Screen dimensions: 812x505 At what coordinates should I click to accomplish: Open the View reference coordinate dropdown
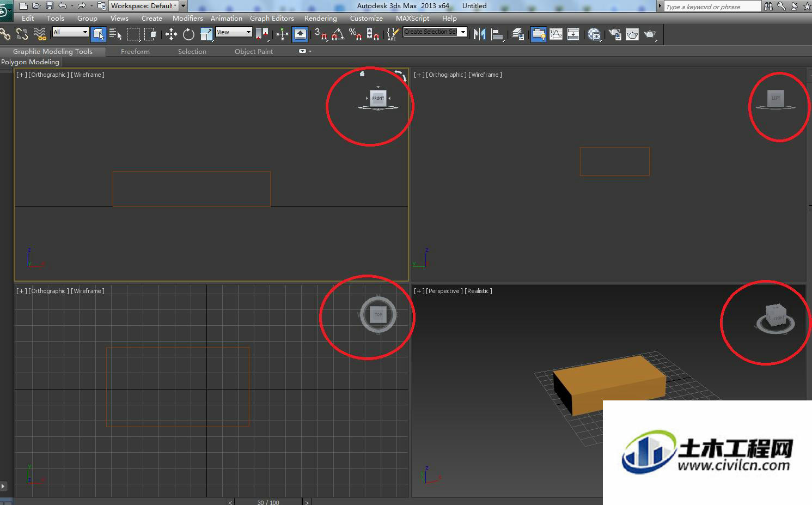click(234, 32)
